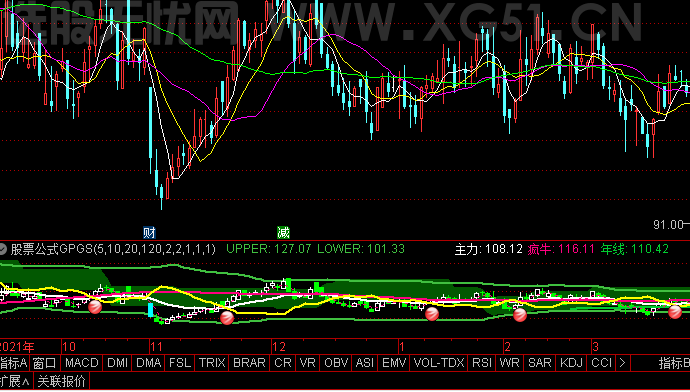
Task: Click the 2021年 label on the timeline
Action: (18, 347)
